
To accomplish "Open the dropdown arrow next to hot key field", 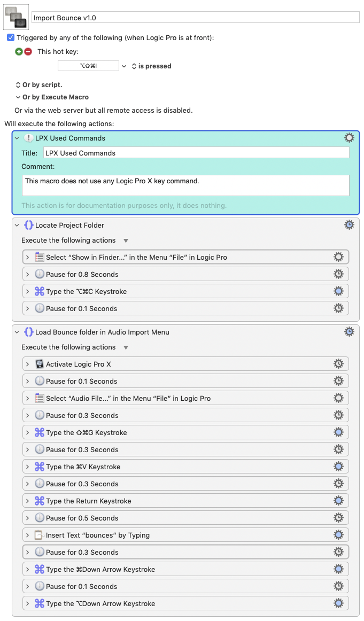I will (124, 66).
